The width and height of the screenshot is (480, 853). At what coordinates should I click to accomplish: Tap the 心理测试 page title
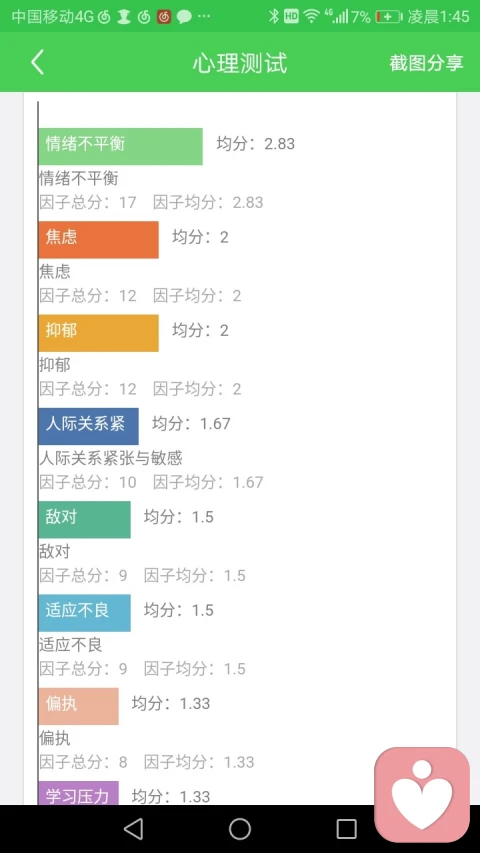239,63
